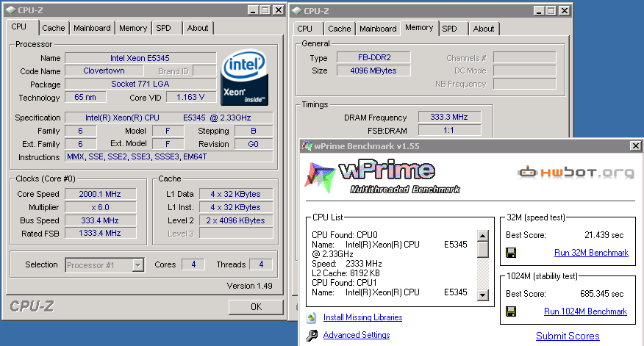Click the CPU List scrollbar thumb
Screen dimensions: 644x346
coord(483,250)
